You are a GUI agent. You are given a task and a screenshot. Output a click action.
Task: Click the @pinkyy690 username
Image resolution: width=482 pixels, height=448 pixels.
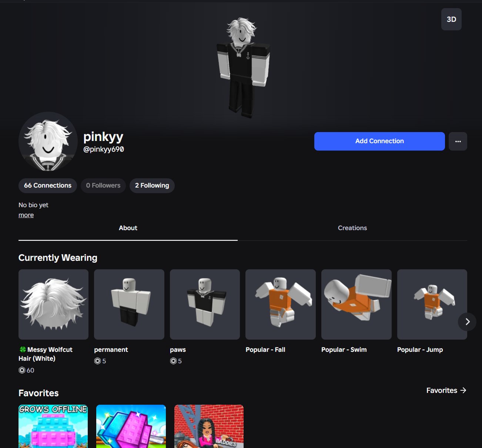point(104,149)
